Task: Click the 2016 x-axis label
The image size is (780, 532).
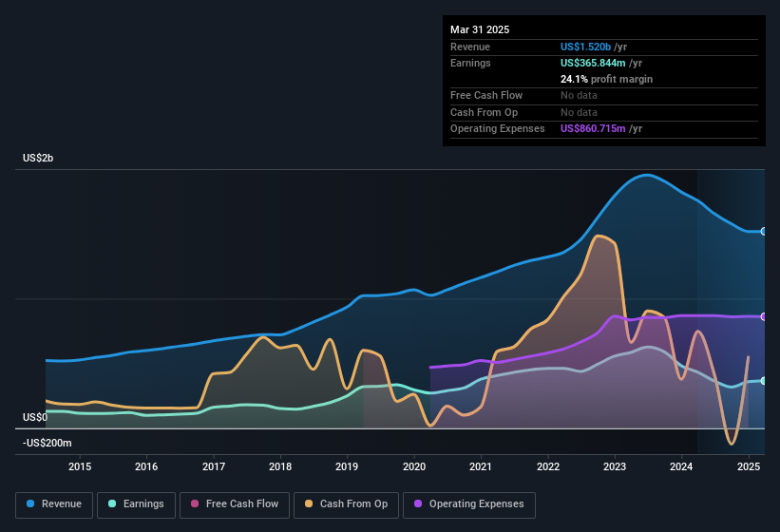Action: (x=146, y=466)
